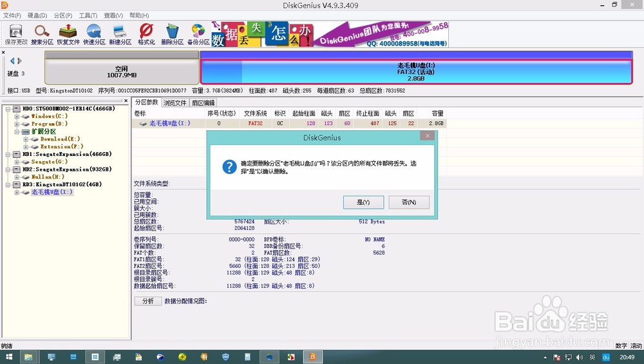Select the 格式化 format toolbar icon
644x364 pixels.
tap(146, 35)
